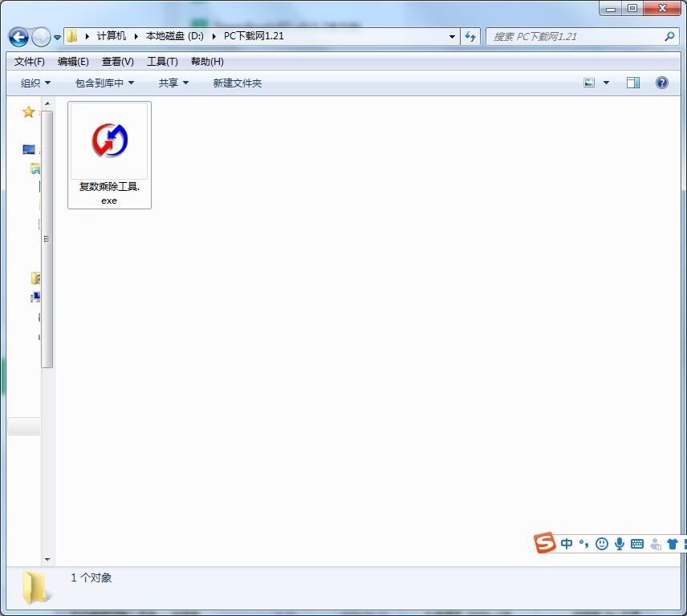The image size is (687, 616).
Task: Open more view options arrow
Action: 607,83
